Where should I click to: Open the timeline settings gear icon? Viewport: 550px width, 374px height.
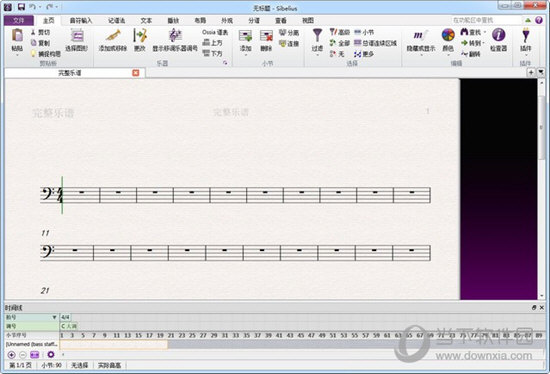pos(51,355)
